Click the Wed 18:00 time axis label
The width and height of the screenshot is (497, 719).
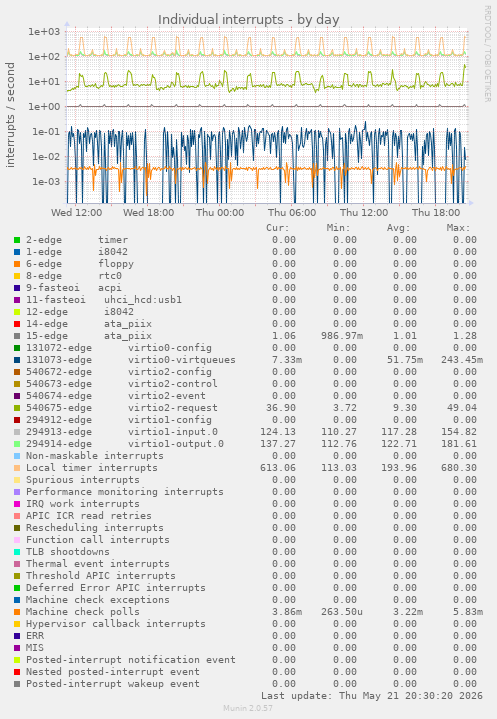click(149, 213)
